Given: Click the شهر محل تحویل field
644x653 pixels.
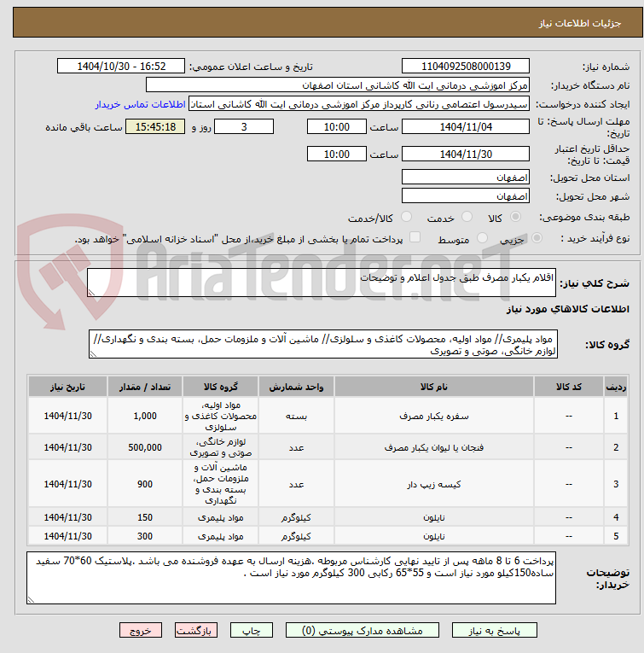Looking at the screenshot, I should coord(466,195).
